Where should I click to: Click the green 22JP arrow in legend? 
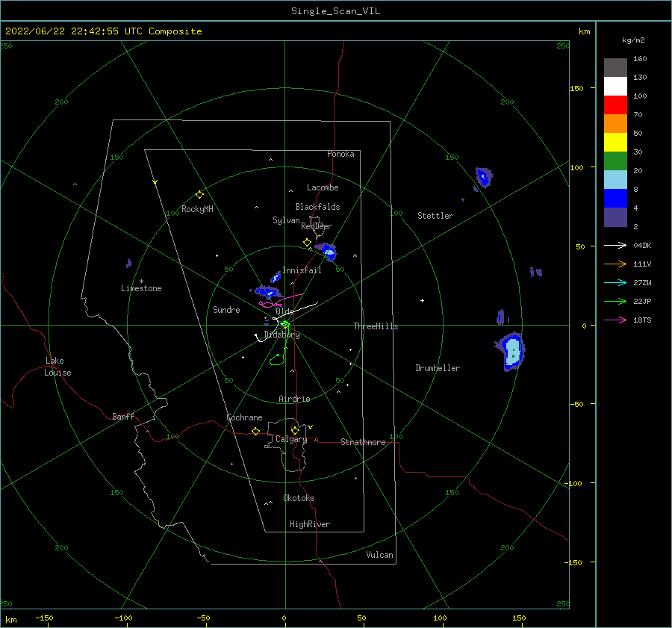pos(615,302)
